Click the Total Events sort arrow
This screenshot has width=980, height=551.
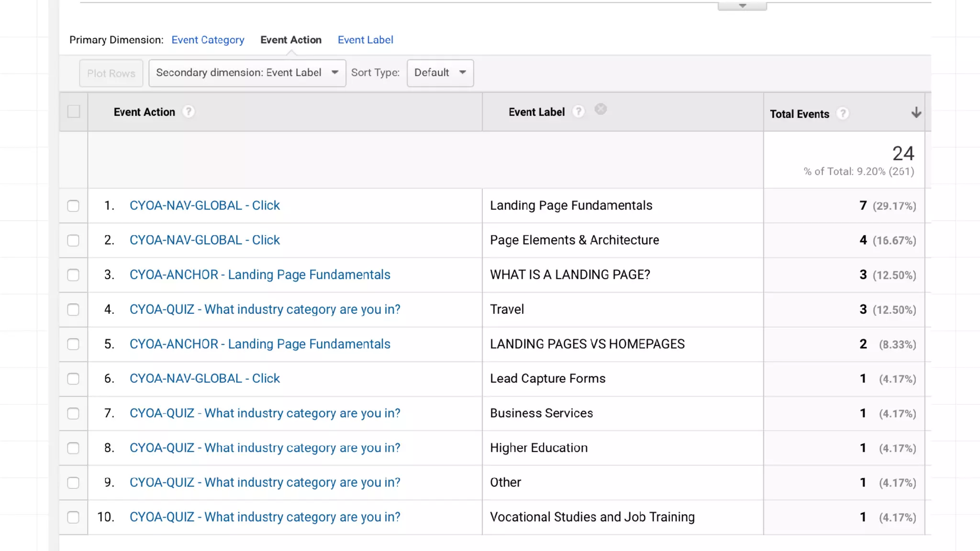click(916, 113)
